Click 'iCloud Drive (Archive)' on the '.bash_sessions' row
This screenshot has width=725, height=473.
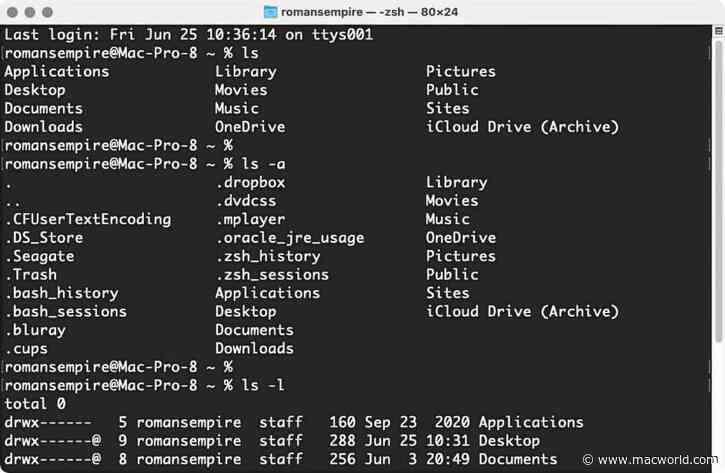[x=522, y=312]
